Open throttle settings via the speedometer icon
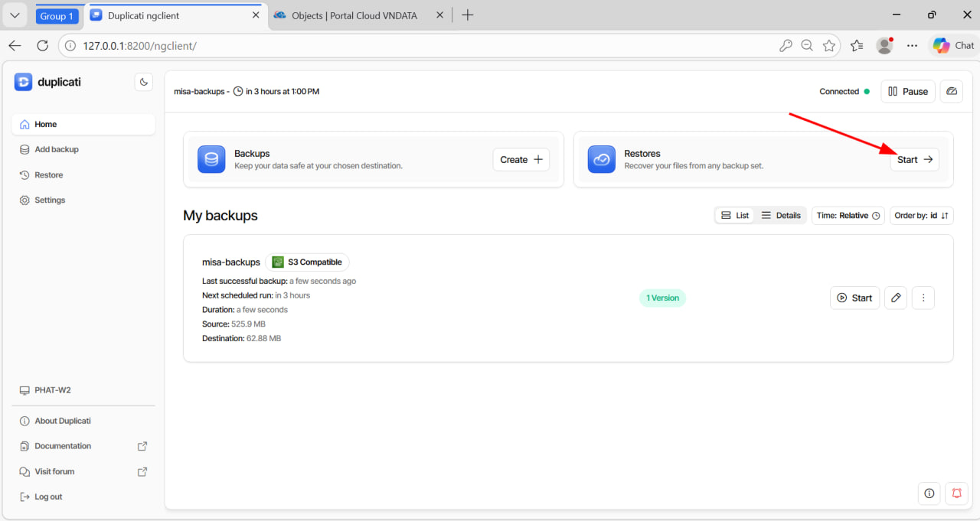 (x=951, y=91)
